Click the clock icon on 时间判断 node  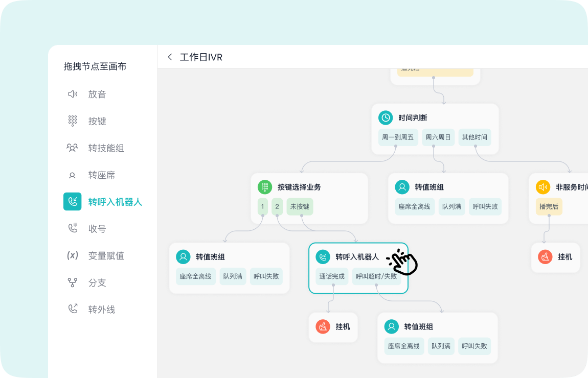(386, 117)
